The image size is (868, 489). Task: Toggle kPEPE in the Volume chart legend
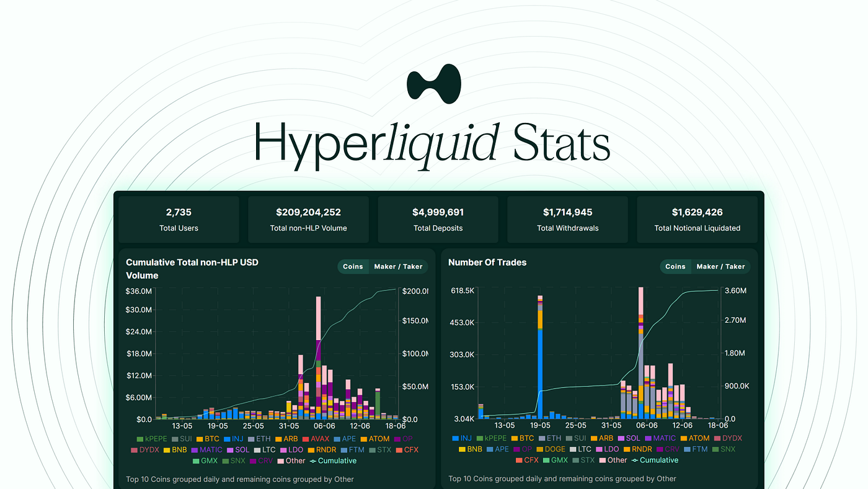pos(154,438)
